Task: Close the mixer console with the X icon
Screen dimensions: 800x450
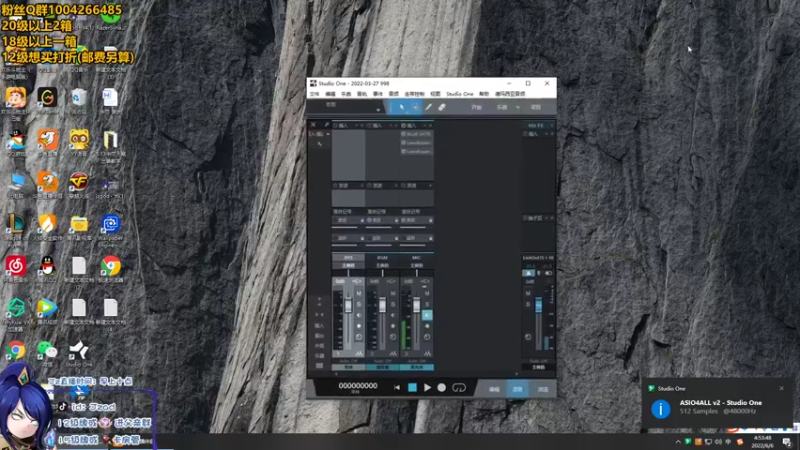Action: 313,125
